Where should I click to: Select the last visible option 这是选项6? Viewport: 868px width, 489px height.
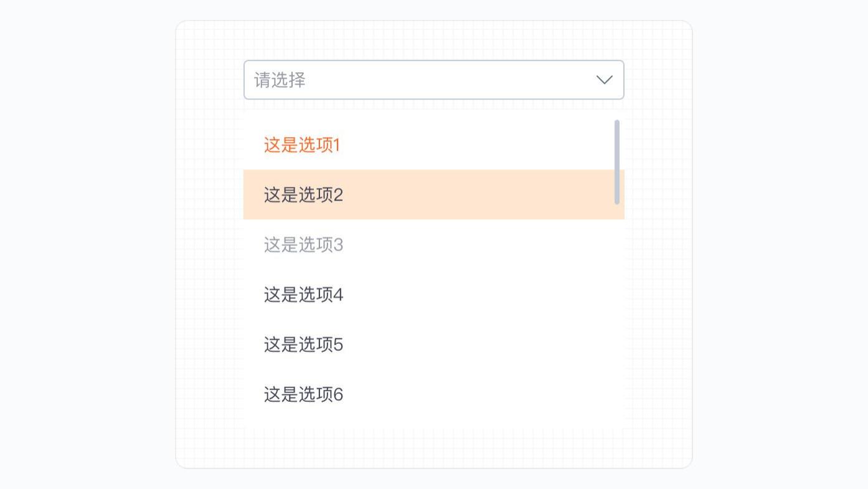(x=303, y=394)
